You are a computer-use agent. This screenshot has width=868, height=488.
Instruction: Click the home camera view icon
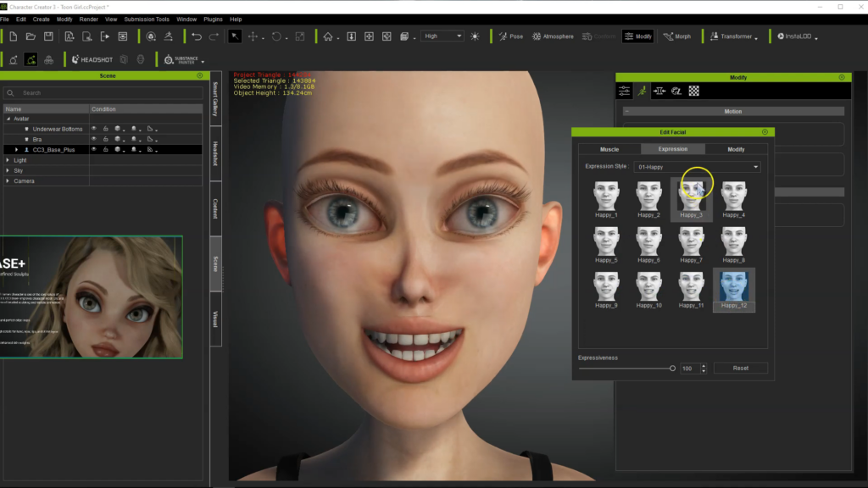328,36
